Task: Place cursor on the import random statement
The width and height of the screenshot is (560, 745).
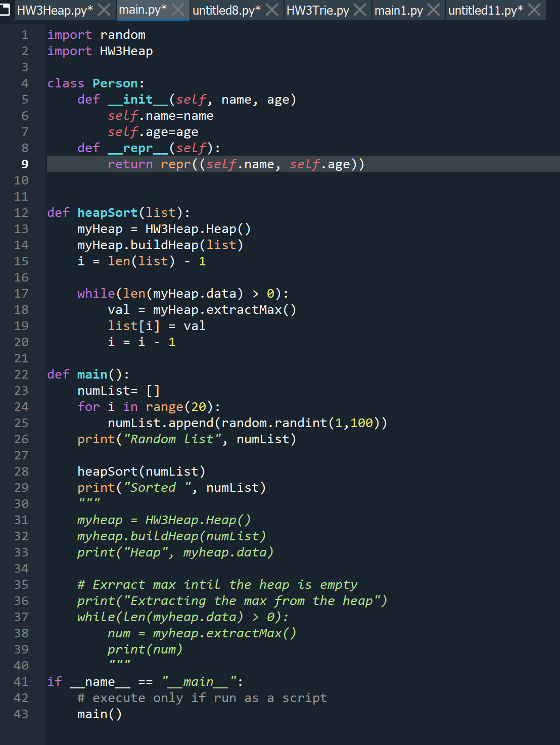Action: tap(96, 34)
